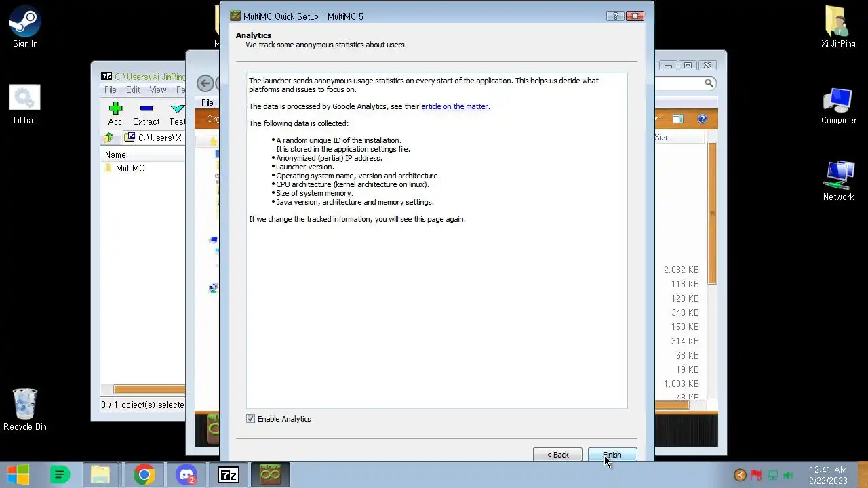Click the 343 KB size entry
This screenshot has height=488, width=868.
(684, 312)
